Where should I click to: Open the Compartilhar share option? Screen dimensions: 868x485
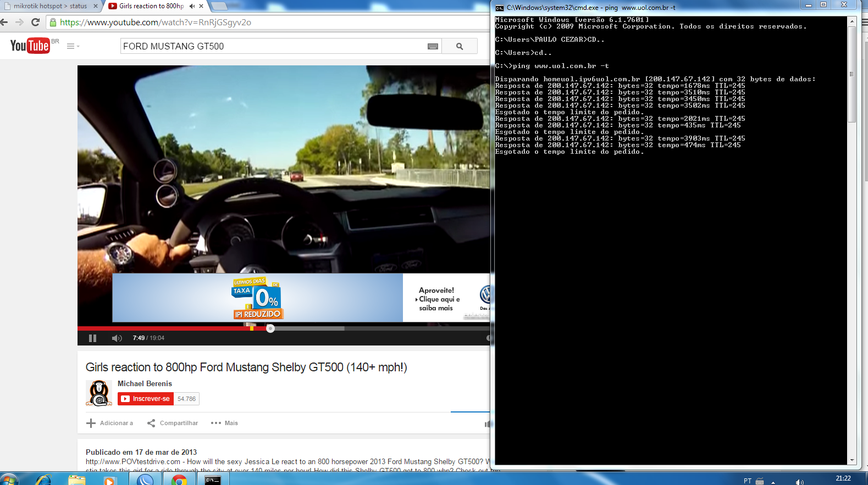pyautogui.click(x=173, y=423)
